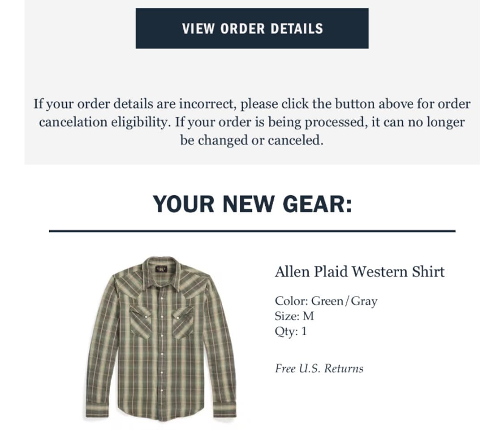The width and height of the screenshot is (504, 441).
Task: Click the shirt's left chest pocket
Action: click(140, 321)
